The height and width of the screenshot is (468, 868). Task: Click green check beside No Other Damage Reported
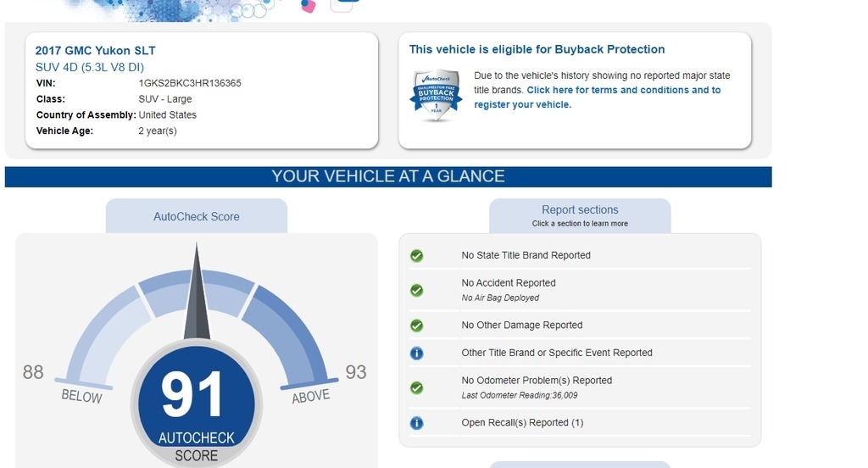[417, 326]
